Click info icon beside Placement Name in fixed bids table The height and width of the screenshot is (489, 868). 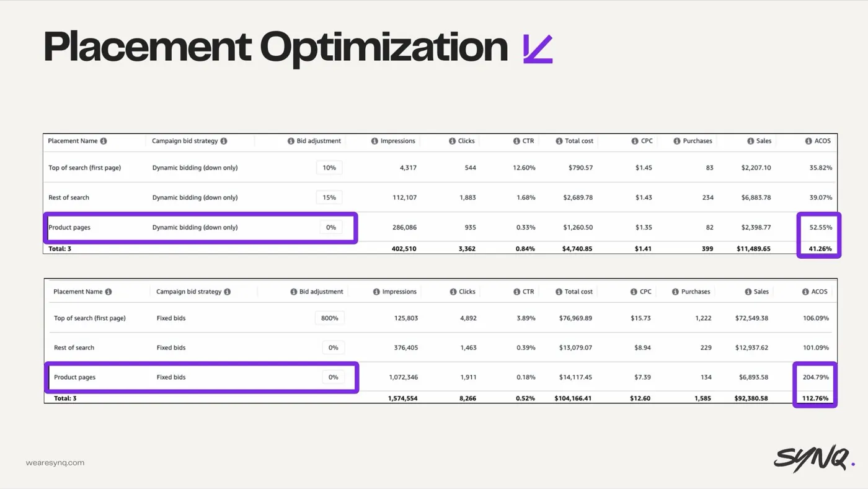(108, 292)
